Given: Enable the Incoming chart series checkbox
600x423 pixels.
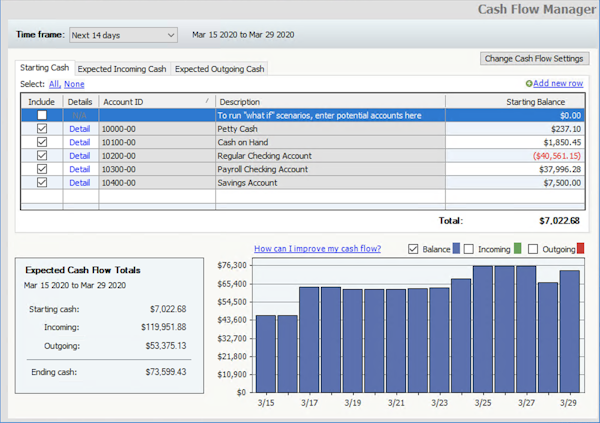Looking at the screenshot, I should (470, 249).
